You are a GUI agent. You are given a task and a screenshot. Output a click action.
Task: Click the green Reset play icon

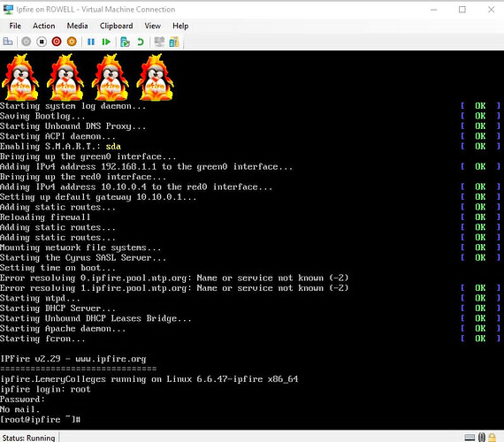click(106, 42)
